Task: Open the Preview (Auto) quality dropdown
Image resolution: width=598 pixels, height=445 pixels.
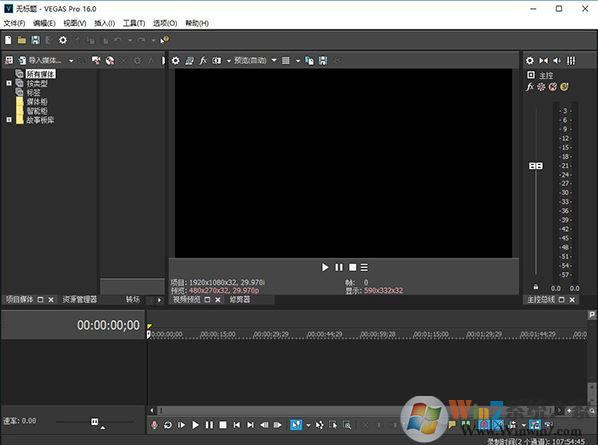Action: (x=255, y=60)
